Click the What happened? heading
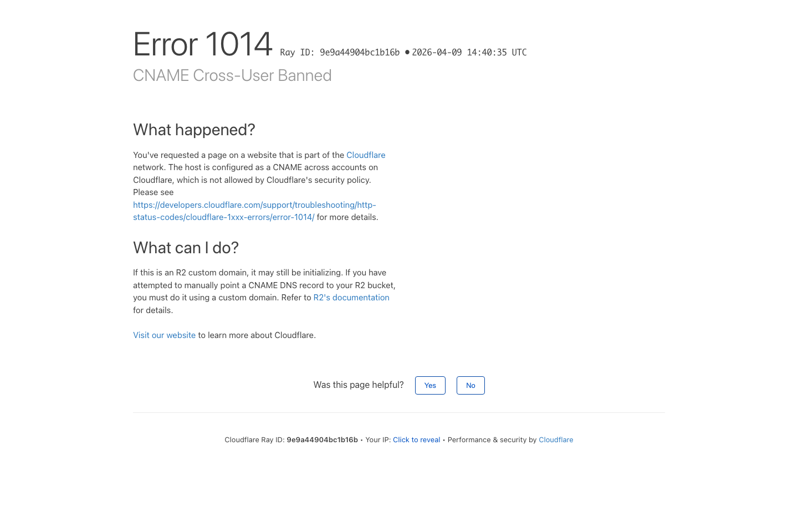 194,130
